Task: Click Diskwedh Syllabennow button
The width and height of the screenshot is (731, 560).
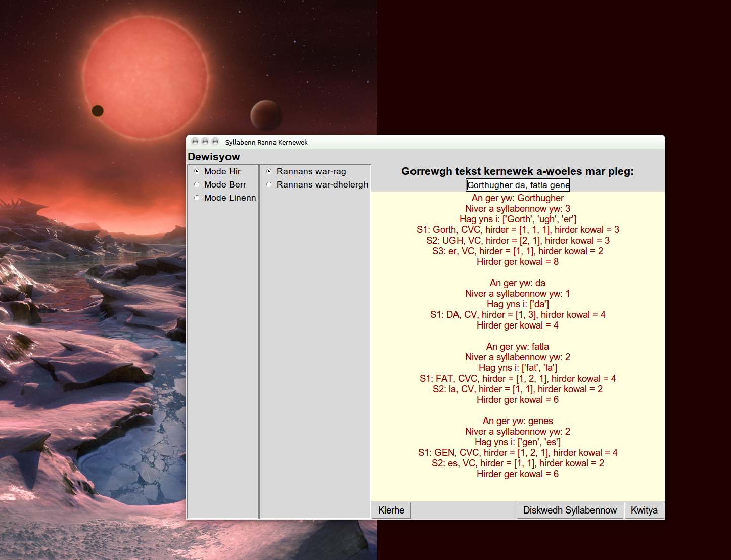Action: coord(570,510)
